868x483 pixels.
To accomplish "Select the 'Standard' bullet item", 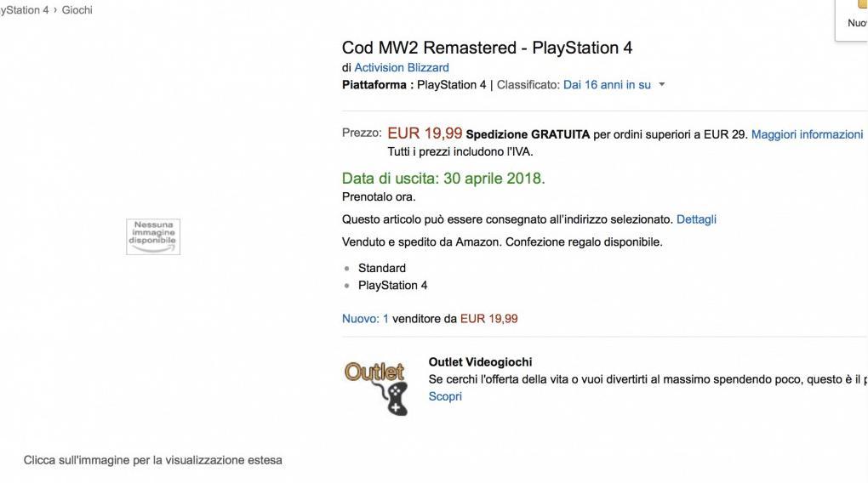I will pyautogui.click(x=382, y=268).
